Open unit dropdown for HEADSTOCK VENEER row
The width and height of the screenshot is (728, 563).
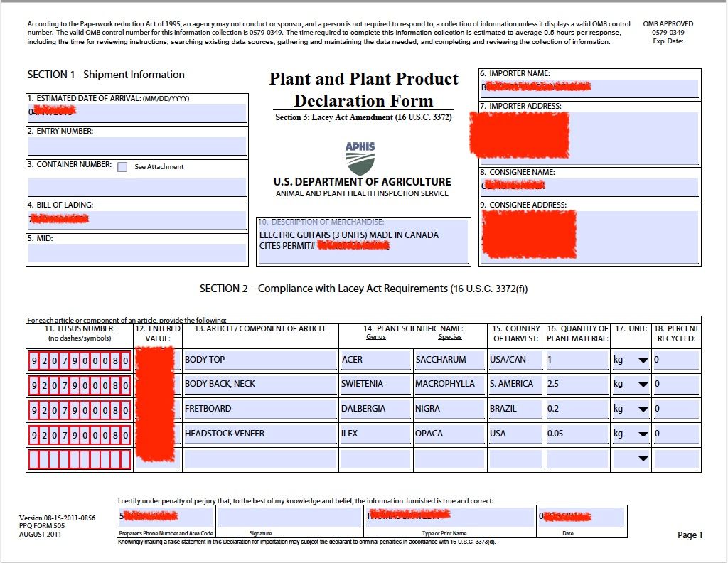[x=643, y=434]
